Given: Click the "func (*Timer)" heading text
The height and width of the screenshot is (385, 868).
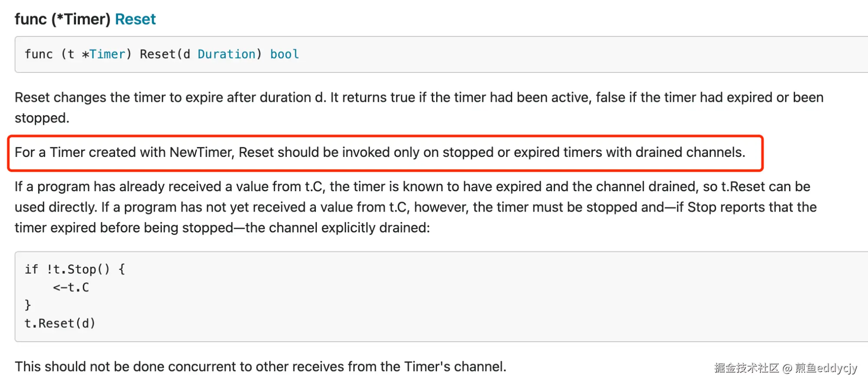Looking at the screenshot, I should 62,20.
